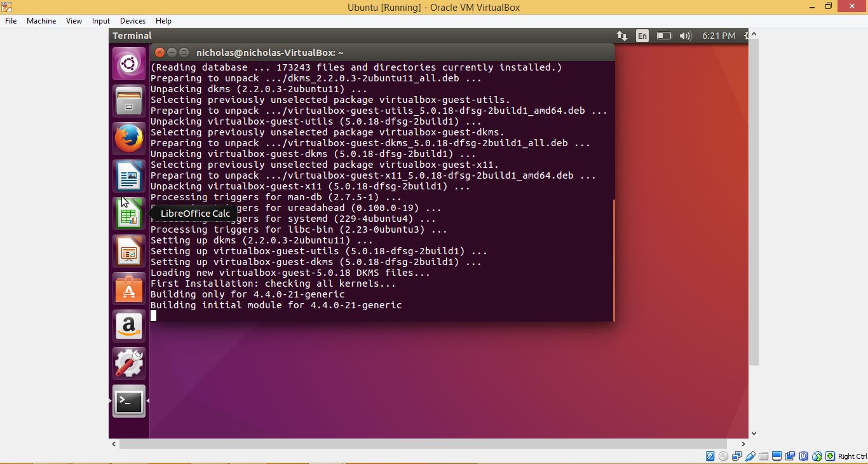Viewport: 868px width, 464px height.
Task: Open the battery indicator menu
Action: point(663,36)
